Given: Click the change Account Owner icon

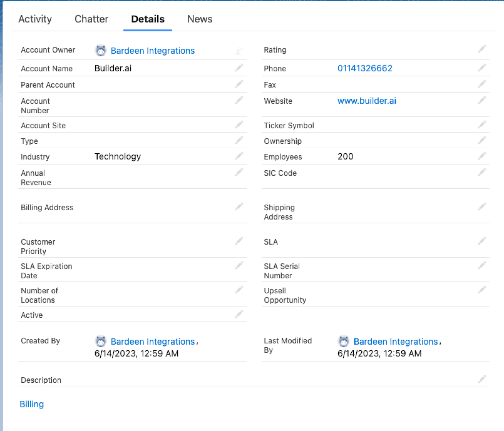Looking at the screenshot, I should click(x=239, y=50).
